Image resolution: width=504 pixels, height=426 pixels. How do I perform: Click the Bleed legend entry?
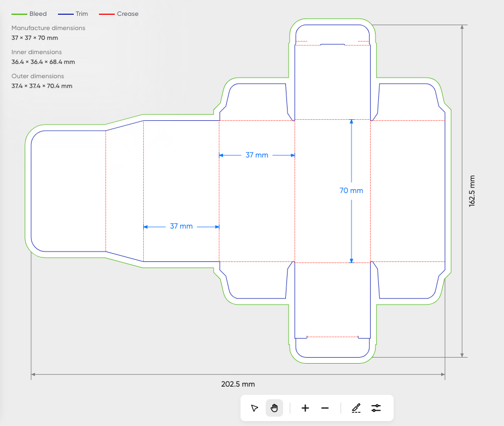point(30,14)
